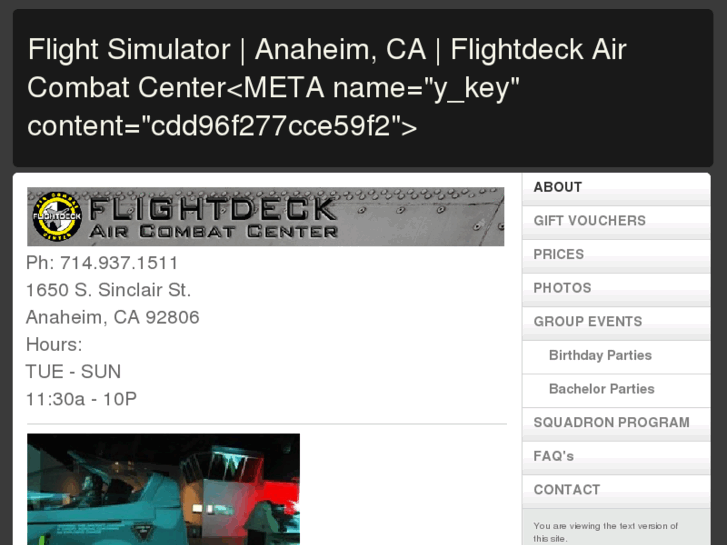Image resolution: width=727 pixels, height=545 pixels.
Task: Click the 1650 S. Sinclair St. address line
Action: [x=108, y=290]
